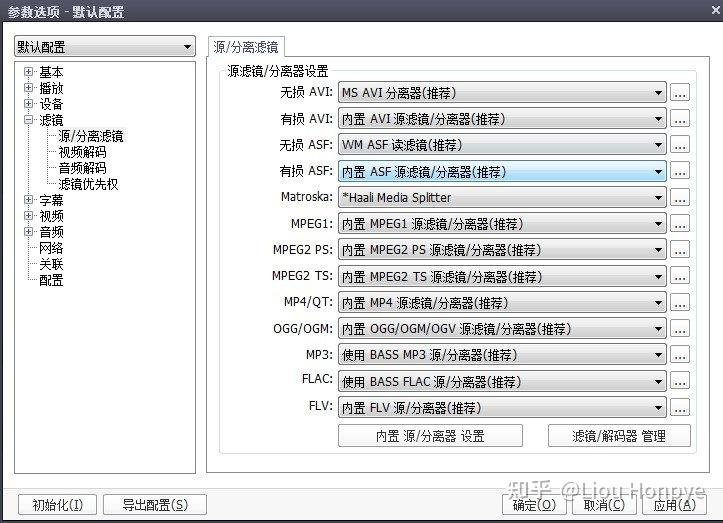This screenshot has width=723, height=523.
Task: Click the 应用(A) button
Action: (x=674, y=505)
